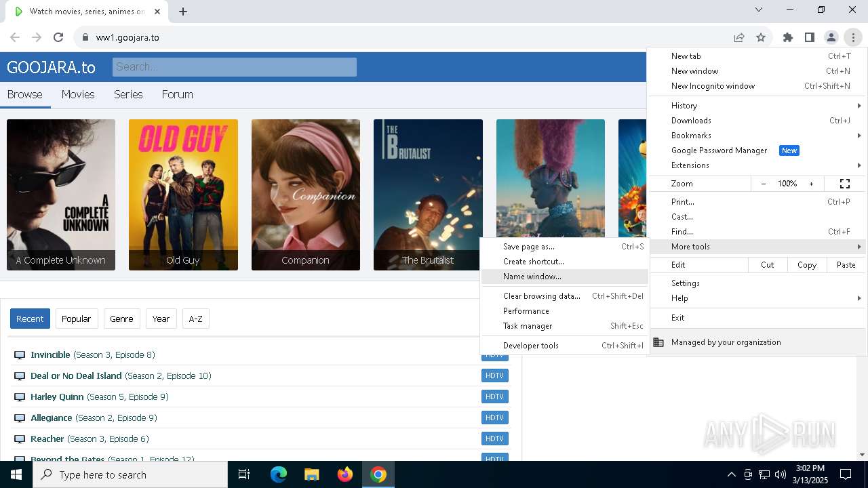The height and width of the screenshot is (488, 868).
Task: Expand the Help submenu
Action: 758,298
